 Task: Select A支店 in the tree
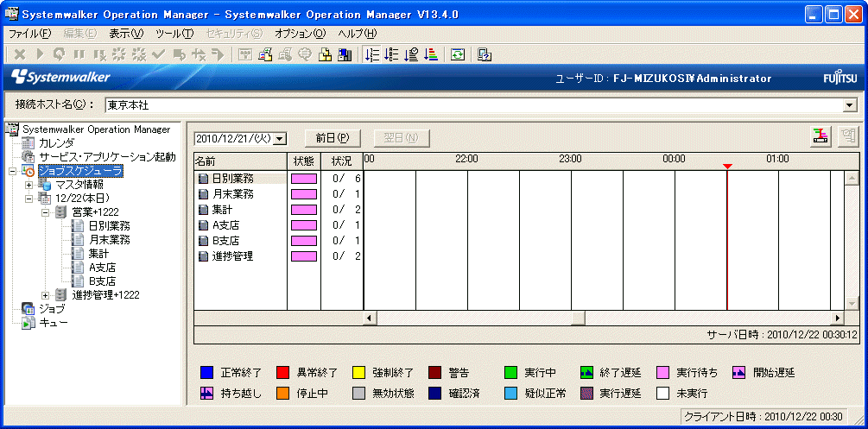coord(103,268)
